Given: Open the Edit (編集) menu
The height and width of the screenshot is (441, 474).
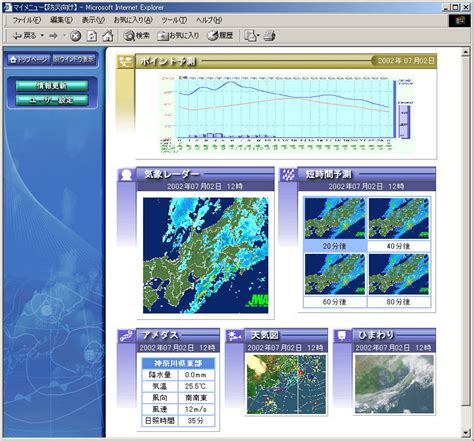Looking at the screenshot, I should (x=61, y=20).
